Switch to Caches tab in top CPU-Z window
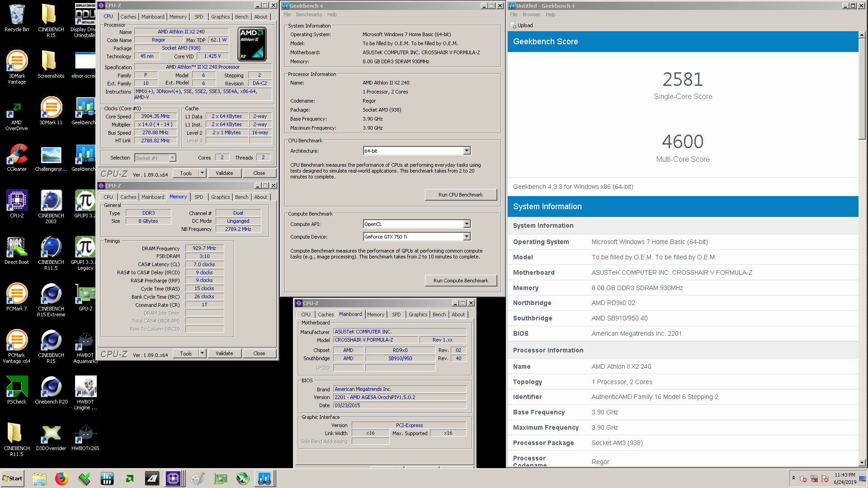Screen dimensions: 868x488 (x=128, y=17)
